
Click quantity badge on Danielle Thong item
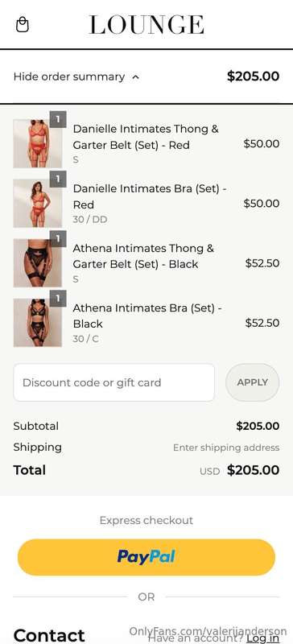pyautogui.click(x=58, y=119)
